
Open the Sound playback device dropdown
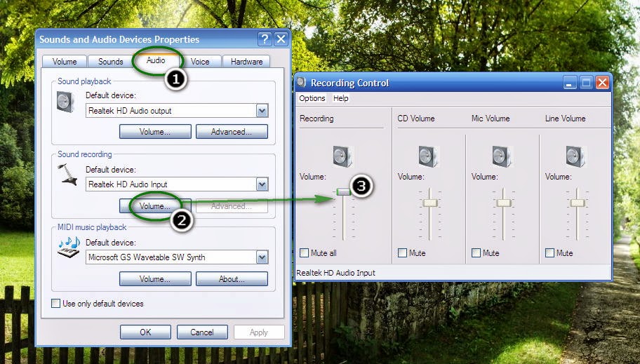[x=262, y=111]
